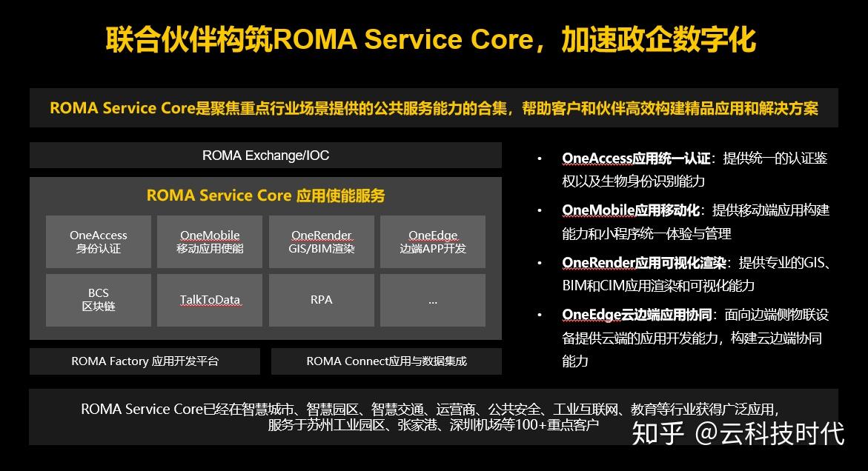Select the OneMobile 移动应用使能 tile
This screenshot has height=471, width=868.
(210, 241)
